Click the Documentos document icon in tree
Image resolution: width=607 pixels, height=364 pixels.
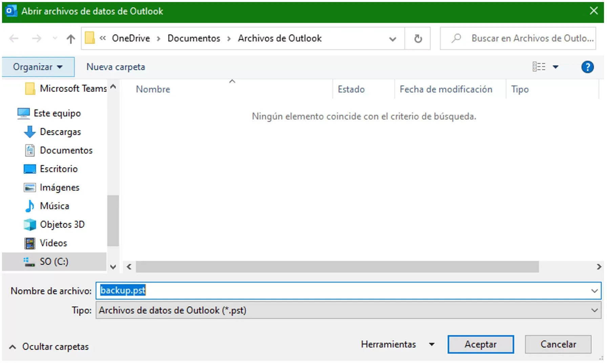click(30, 150)
